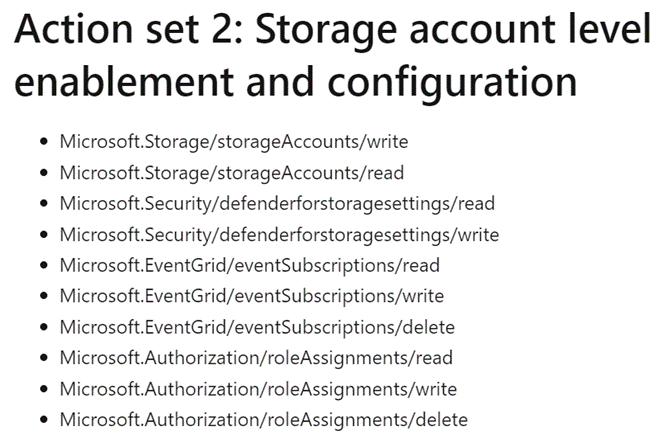656x447 pixels.
Task: Click Microsoft.EventGrid/eventSubscriptions/delete entry
Action: pos(257,327)
